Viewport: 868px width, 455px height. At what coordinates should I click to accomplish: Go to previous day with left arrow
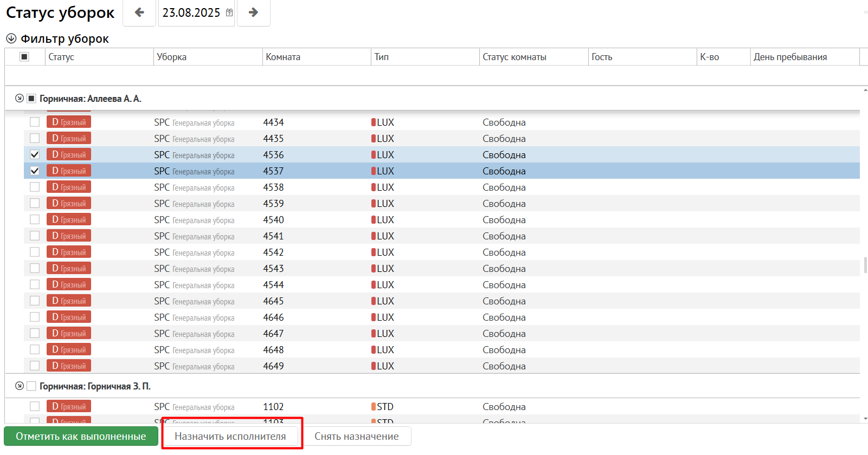[x=139, y=12]
